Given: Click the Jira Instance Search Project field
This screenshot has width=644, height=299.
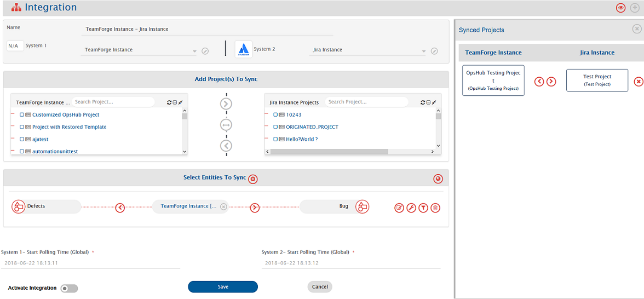Looking at the screenshot, I should point(366,102).
